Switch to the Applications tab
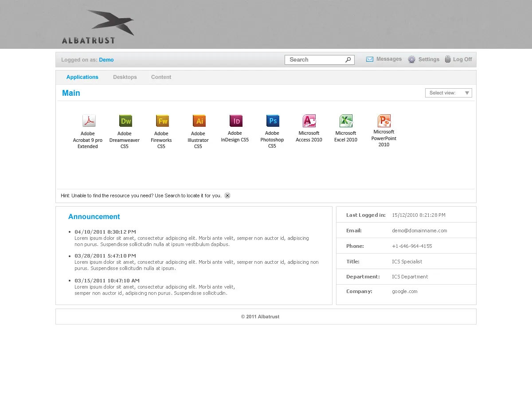Image resolution: width=532 pixels, height=399 pixels. pos(82,77)
